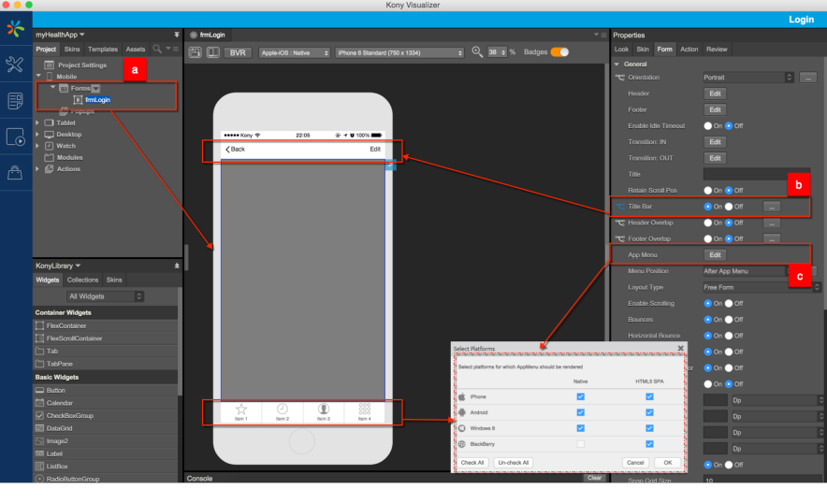Open the iPhone 6 Standard device dropdown
This screenshot has width=827, height=504.
399,52
